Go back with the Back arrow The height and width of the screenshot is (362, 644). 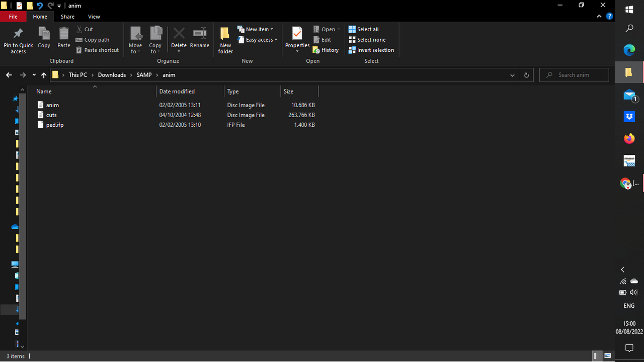pyautogui.click(x=9, y=75)
